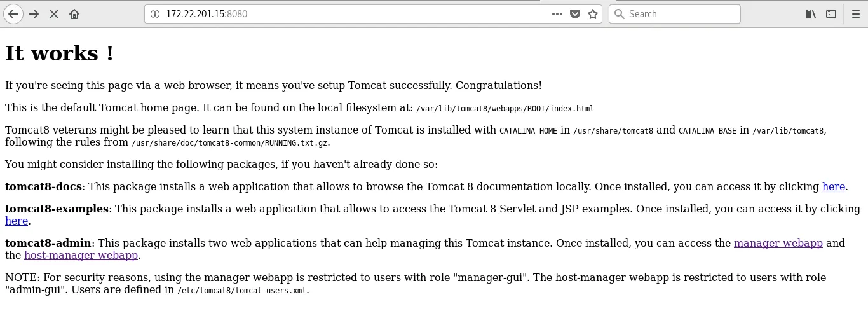Open the page actions three-dot menu
The height and width of the screenshot is (311, 868).
click(557, 14)
